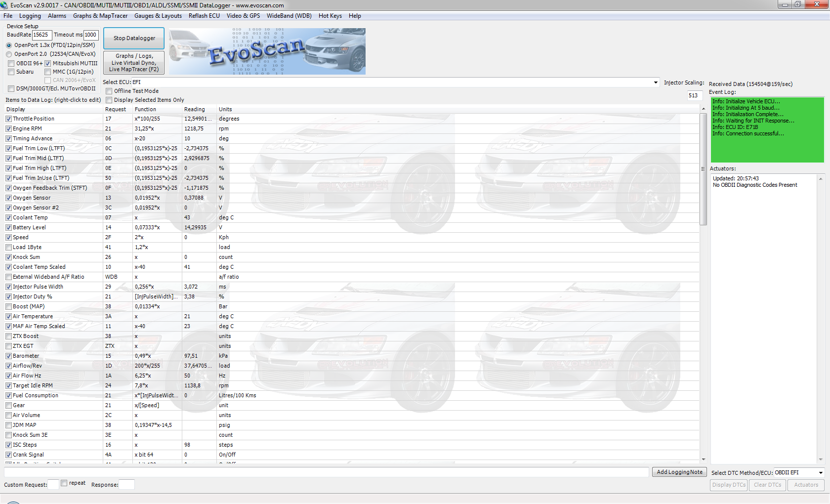
Task: Expand the Select ECU dropdown
Action: [x=656, y=83]
